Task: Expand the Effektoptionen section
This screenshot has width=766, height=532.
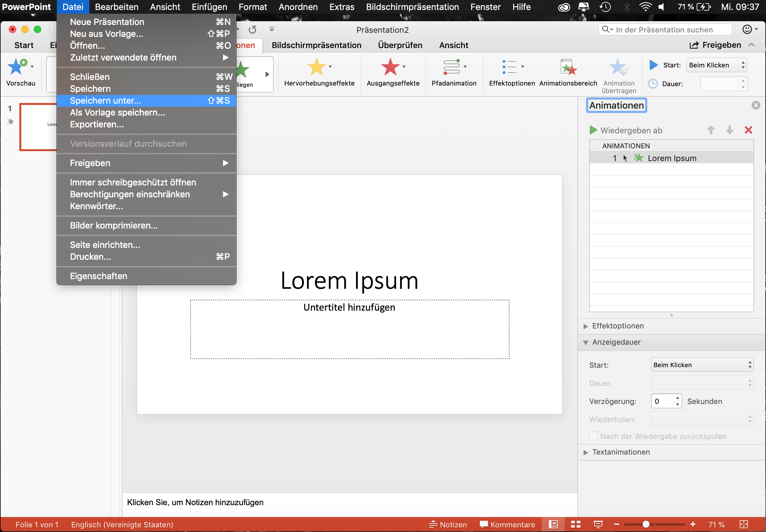Action: coord(585,326)
